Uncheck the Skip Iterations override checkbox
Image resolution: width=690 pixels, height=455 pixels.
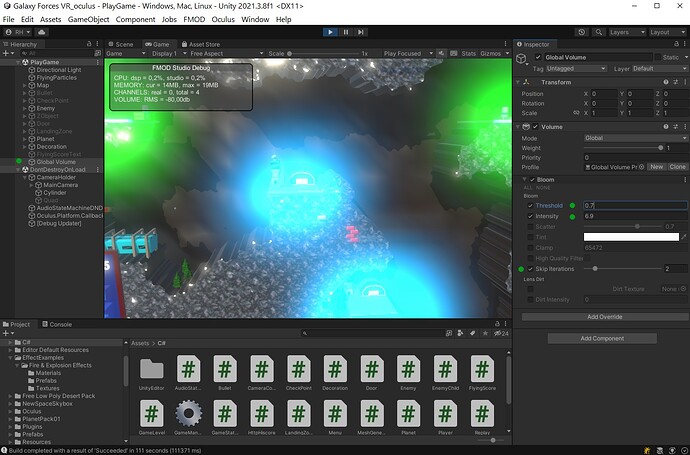530,269
